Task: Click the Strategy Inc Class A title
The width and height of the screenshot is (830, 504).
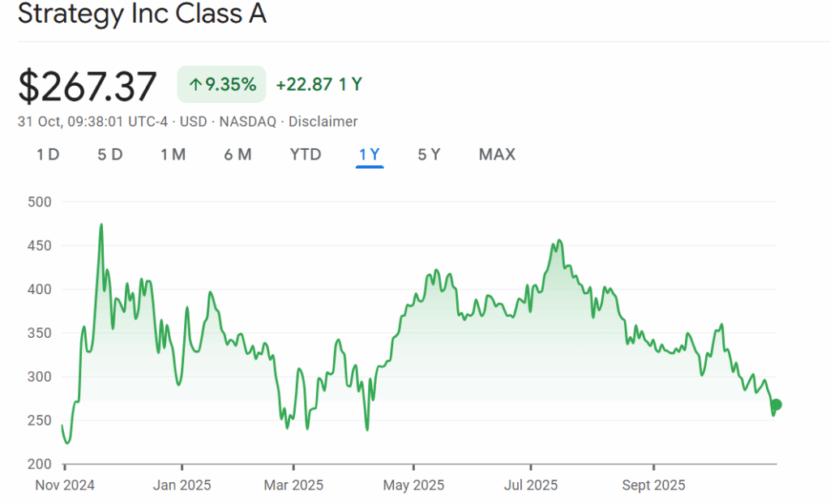Action: click(x=141, y=14)
